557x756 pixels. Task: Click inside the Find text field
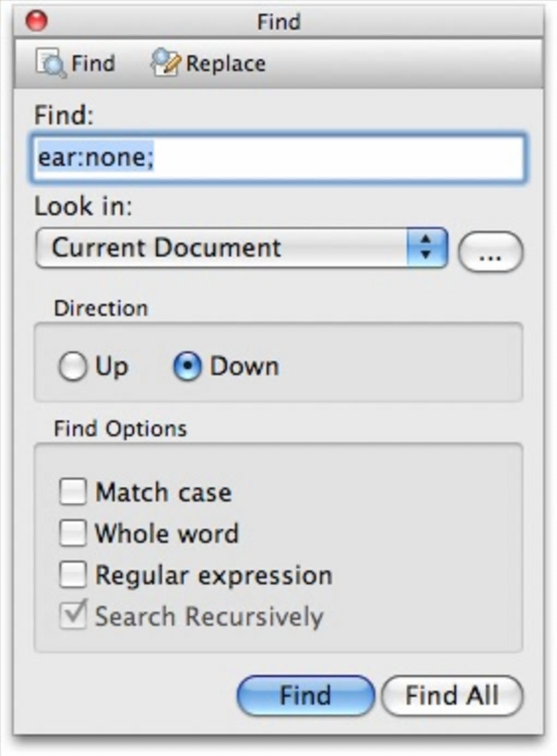click(x=278, y=158)
